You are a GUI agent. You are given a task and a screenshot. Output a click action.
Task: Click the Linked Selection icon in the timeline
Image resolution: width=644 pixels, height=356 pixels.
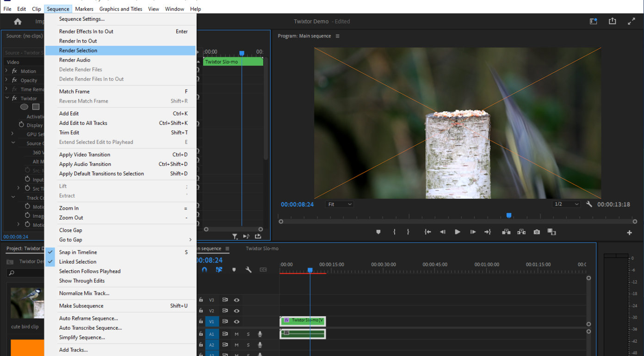(x=219, y=270)
